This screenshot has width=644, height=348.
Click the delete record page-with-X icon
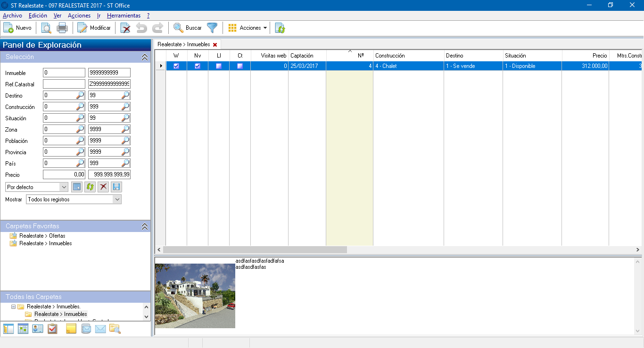coord(125,28)
